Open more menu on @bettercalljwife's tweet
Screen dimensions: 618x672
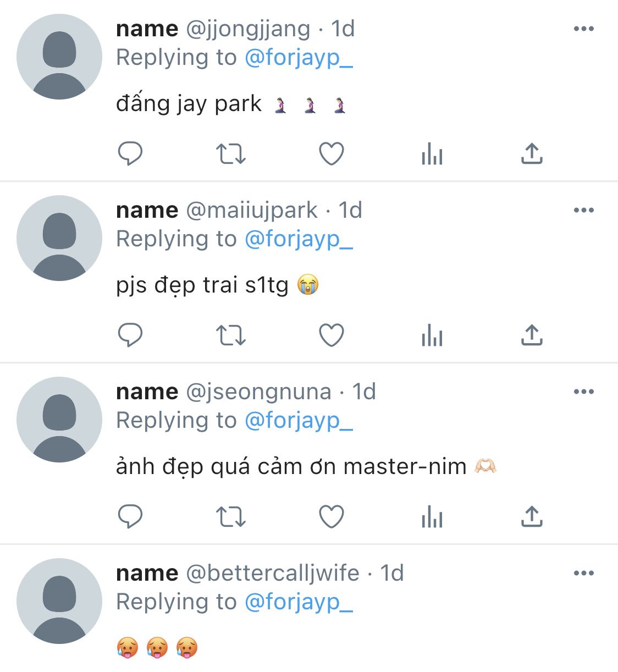[583, 573]
